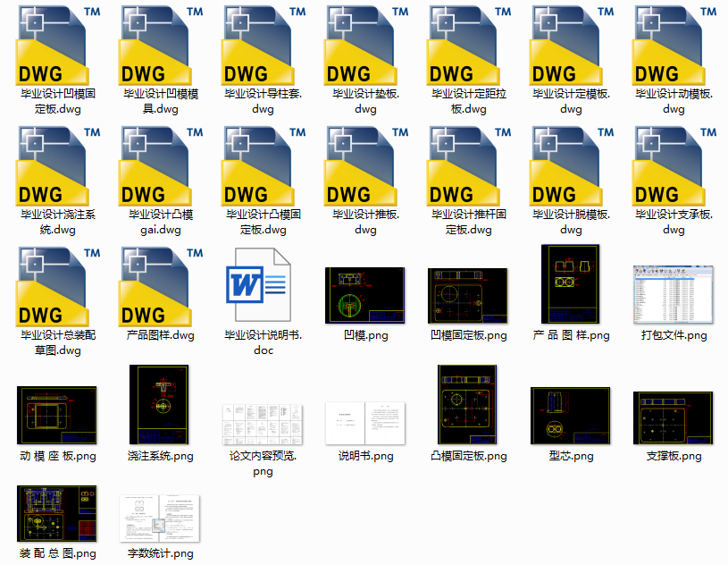Select 产品图样.dwg file icon
Viewport: 728px width, 565px height.
[x=161, y=287]
